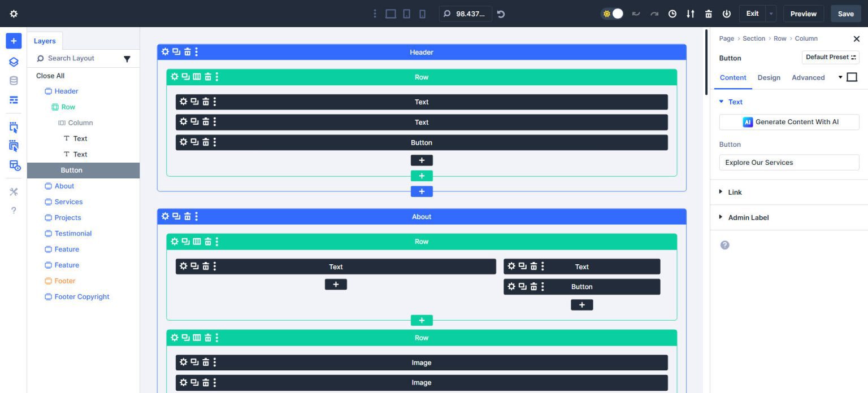Redo action in top bar

(x=654, y=14)
